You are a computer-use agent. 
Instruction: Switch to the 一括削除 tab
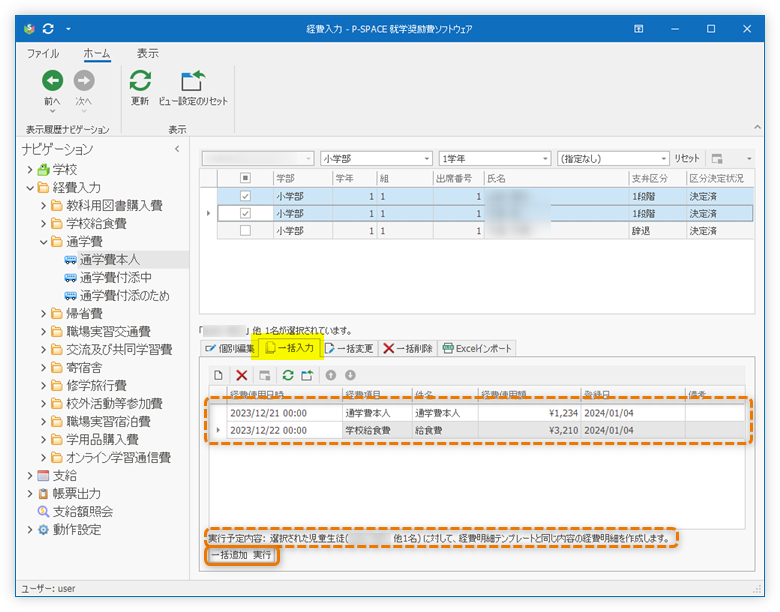pos(408,348)
